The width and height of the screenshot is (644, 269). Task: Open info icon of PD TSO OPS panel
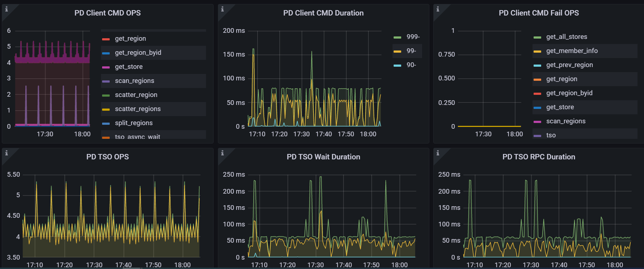tap(6, 153)
